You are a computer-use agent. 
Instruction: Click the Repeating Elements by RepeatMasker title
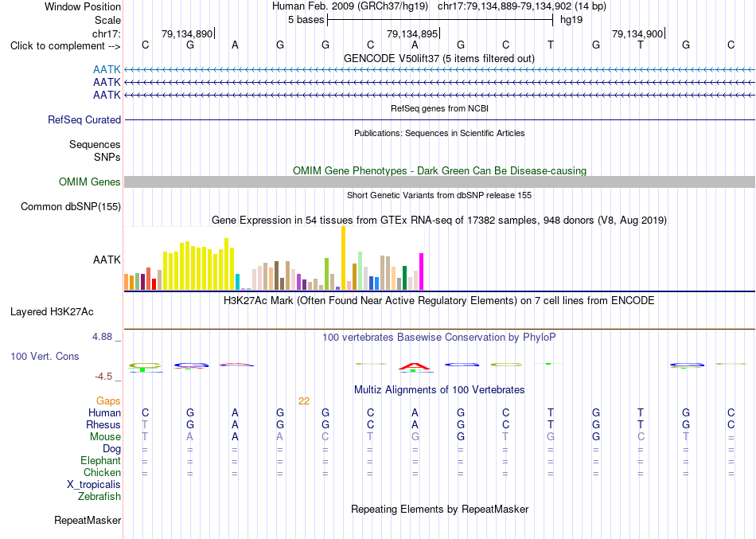439,510
